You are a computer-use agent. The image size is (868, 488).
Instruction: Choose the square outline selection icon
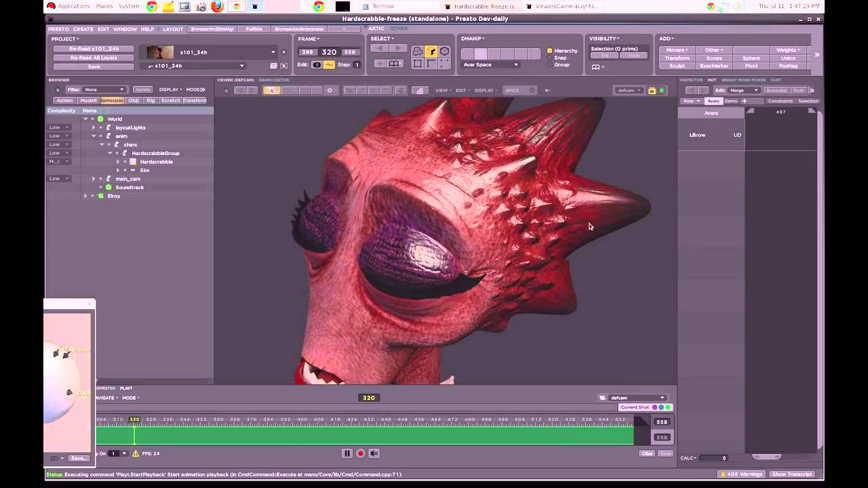point(418,64)
